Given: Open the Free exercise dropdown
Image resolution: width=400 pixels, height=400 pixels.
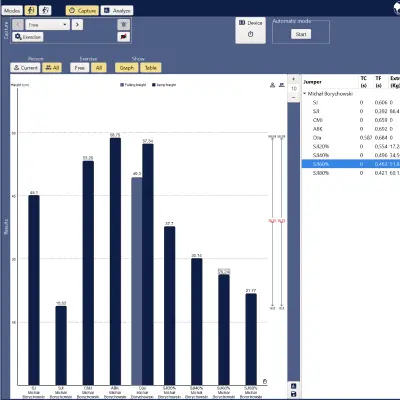Looking at the screenshot, I should pos(47,25).
